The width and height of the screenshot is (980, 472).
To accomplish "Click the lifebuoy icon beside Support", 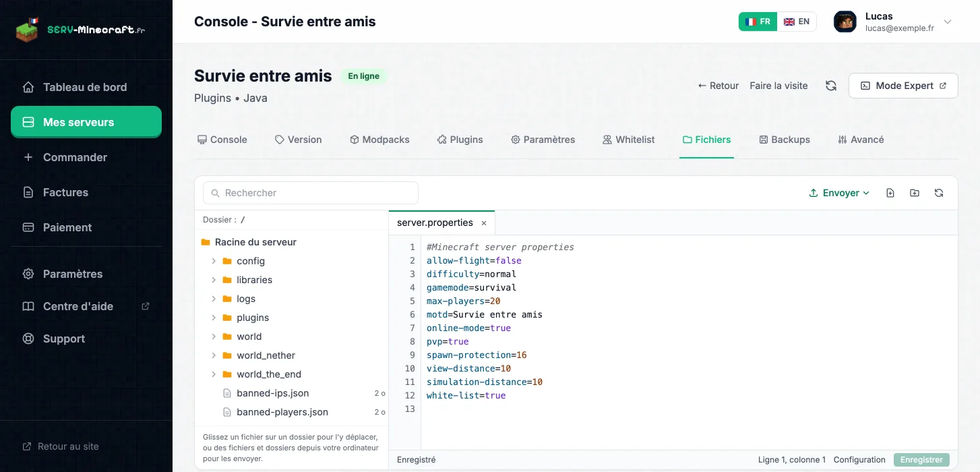I will (28, 338).
